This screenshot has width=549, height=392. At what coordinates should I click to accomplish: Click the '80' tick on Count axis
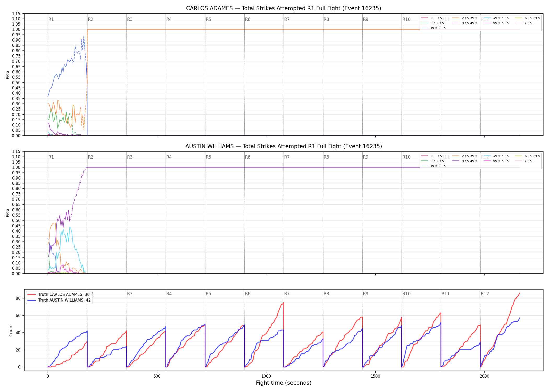(x=18, y=298)
